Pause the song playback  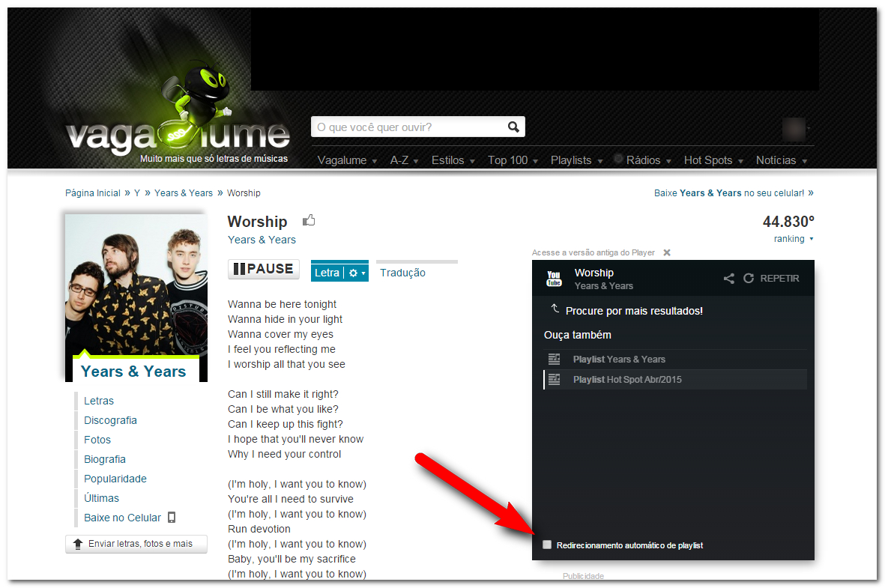[264, 269]
